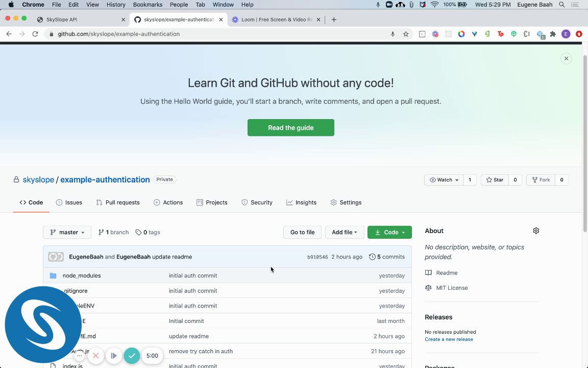
Task: Click the update readme commit for README.md
Action: tap(189, 336)
